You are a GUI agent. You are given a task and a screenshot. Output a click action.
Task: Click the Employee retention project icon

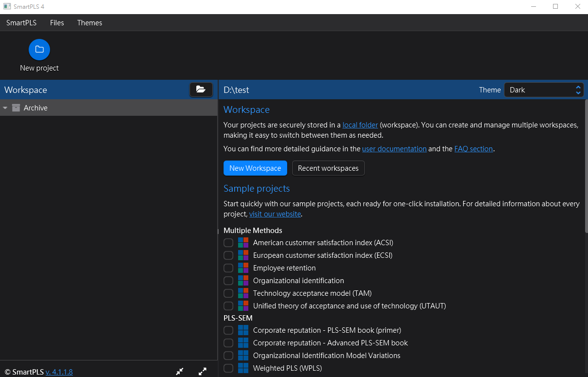tap(243, 268)
